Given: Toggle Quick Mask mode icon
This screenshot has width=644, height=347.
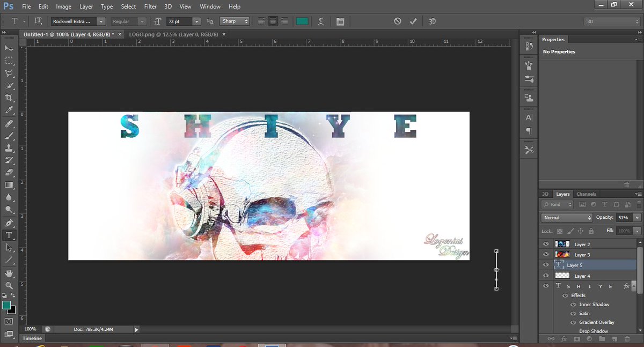Looking at the screenshot, I should (x=9, y=321).
